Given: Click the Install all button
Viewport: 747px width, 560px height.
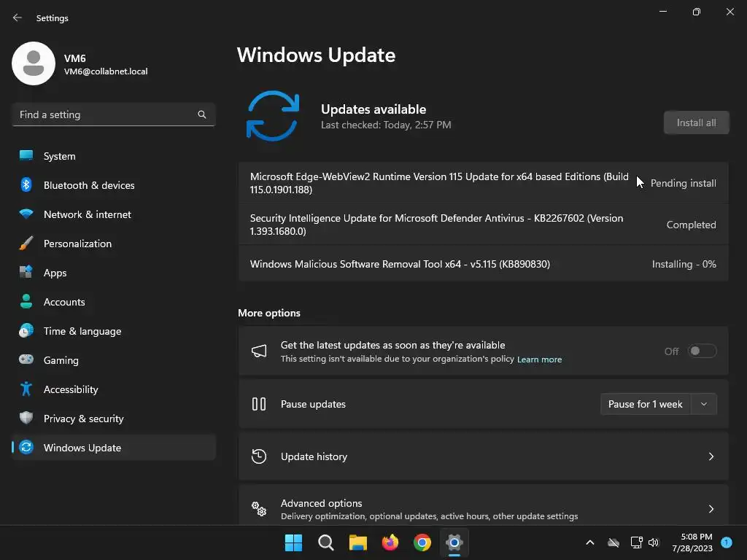Looking at the screenshot, I should tap(696, 122).
